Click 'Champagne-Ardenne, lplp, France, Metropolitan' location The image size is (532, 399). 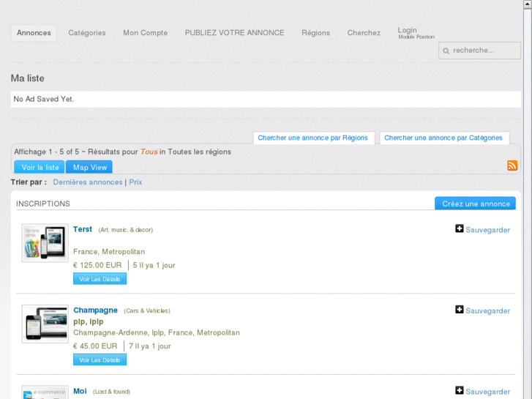[157, 332]
